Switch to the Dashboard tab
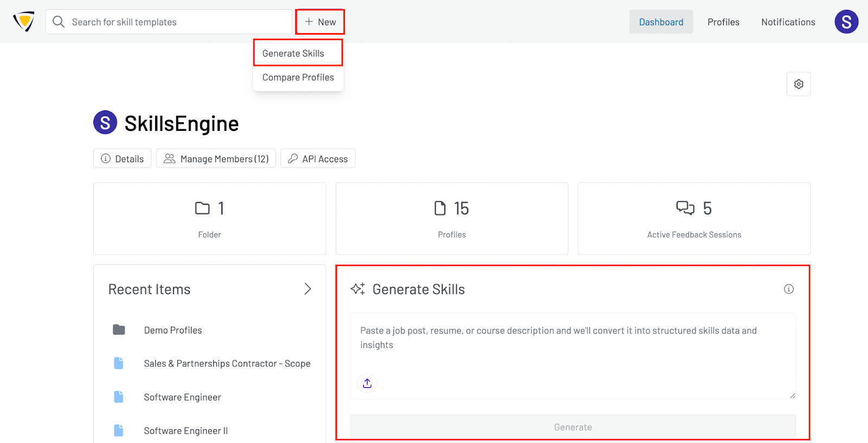Screen dimensions: 868x443 coord(661,22)
